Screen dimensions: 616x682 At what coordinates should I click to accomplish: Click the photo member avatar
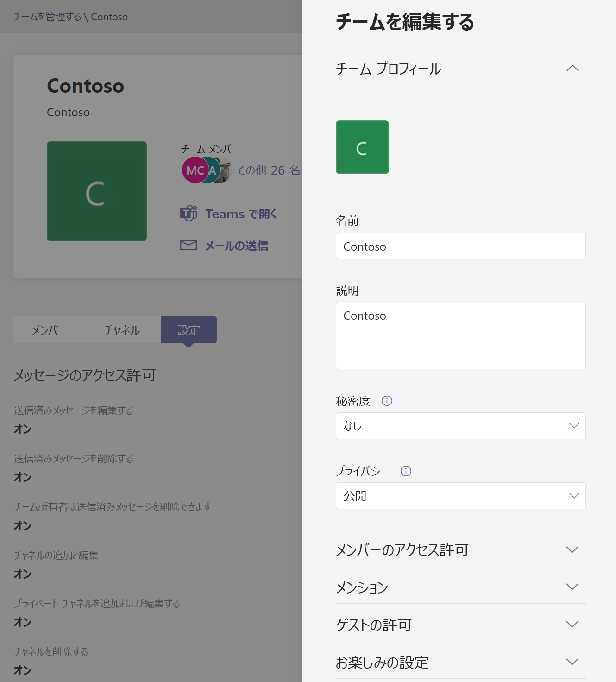pyautogui.click(x=225, y=170)
